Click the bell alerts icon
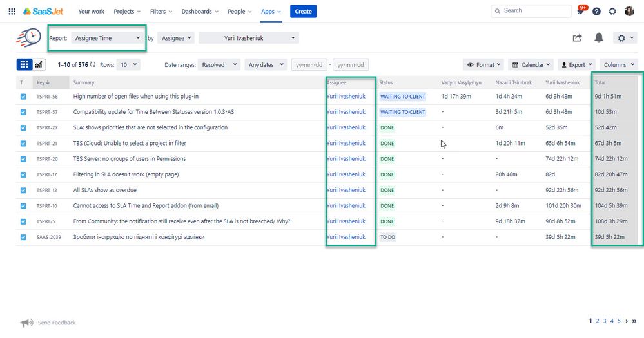This screenshot has height=338, width=644. [x=599, y=38]
